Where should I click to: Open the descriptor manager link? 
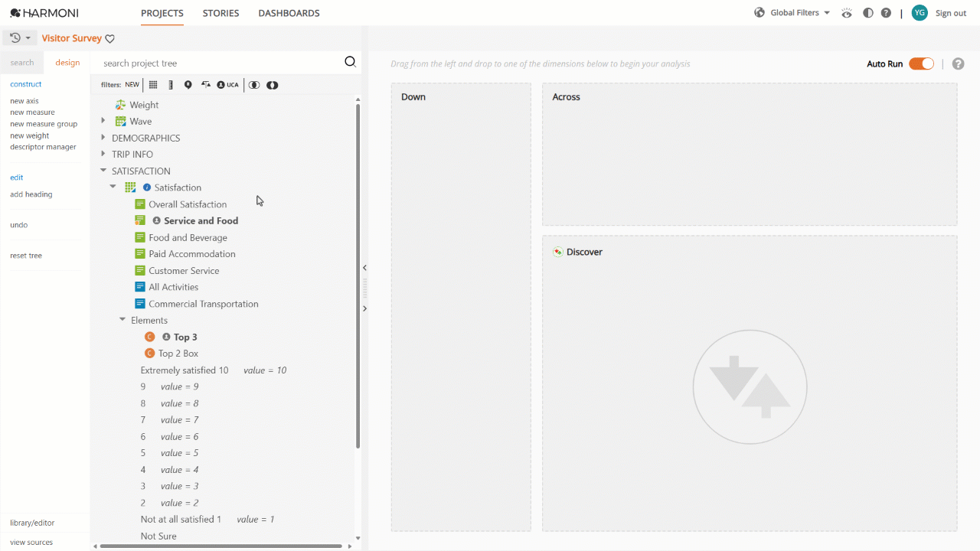(x=43, y=147)
